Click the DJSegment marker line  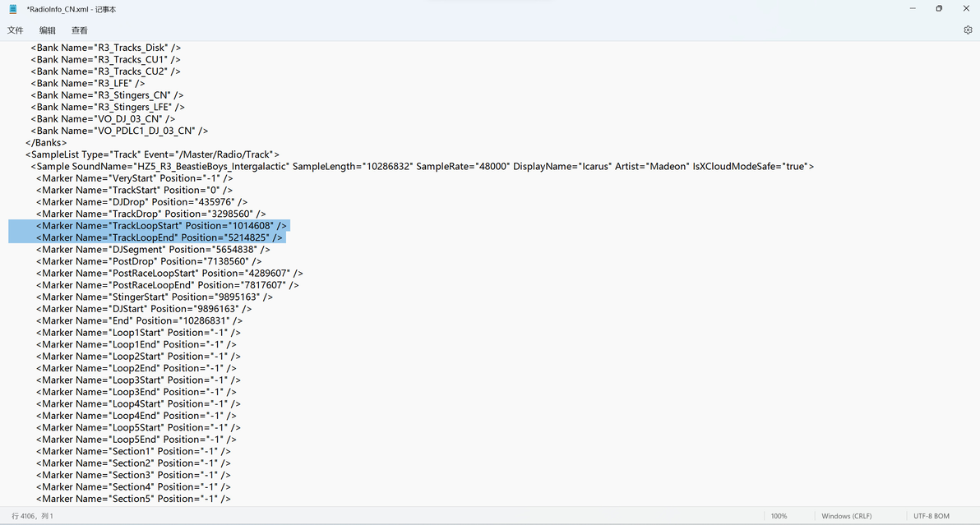point(153,250)
